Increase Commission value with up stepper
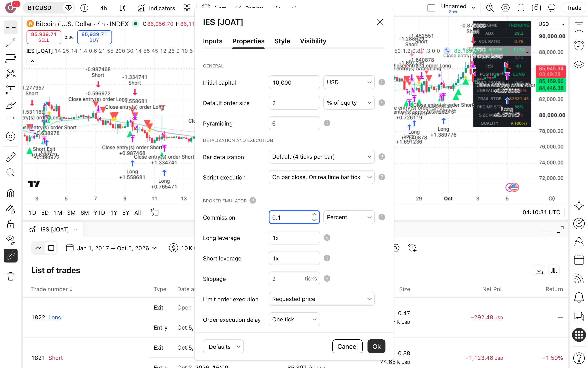The height and width of the screenshot is (368, 588). 314,214
